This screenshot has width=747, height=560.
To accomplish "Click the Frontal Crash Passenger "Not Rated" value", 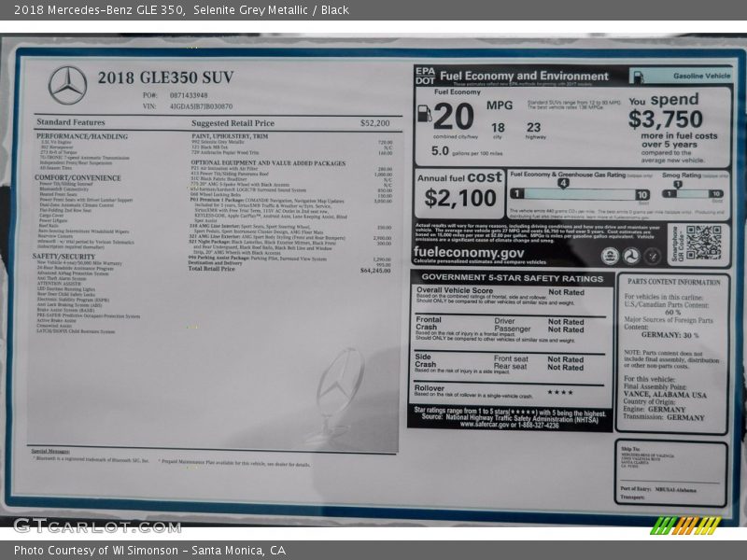I will click(x=566, y=329).
